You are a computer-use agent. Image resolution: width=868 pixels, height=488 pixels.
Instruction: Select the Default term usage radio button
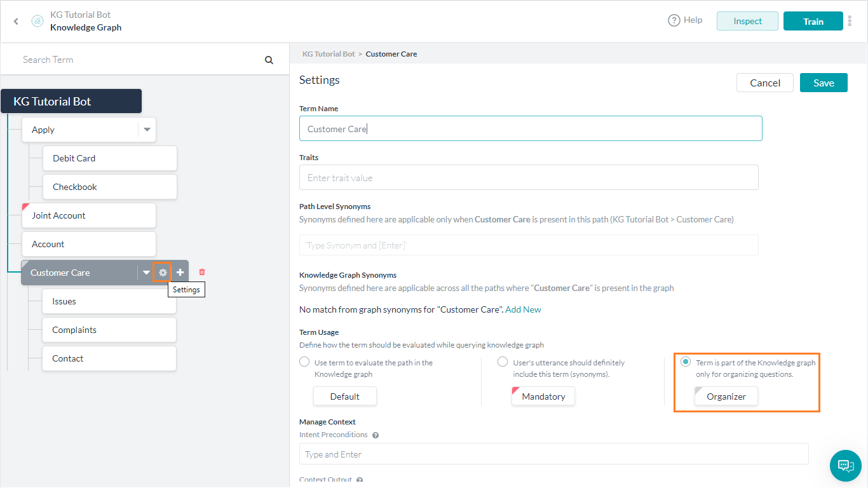pos(304,362)
